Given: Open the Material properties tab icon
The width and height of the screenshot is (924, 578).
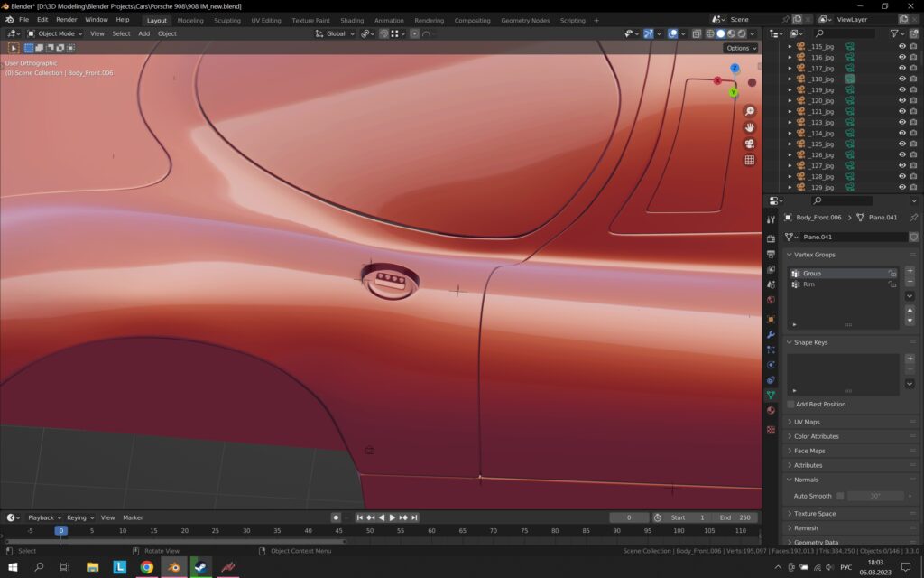Looking at the screenshot, I should coord(771,410).
